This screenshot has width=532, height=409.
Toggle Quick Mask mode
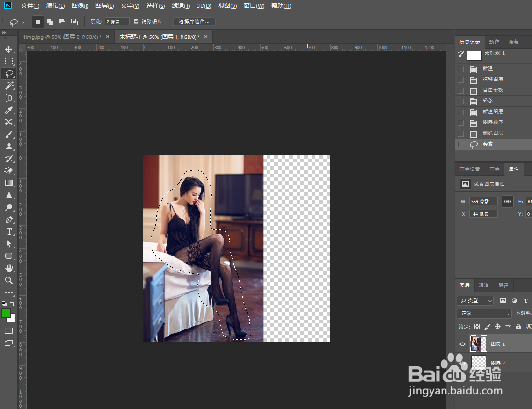(9, 330)
